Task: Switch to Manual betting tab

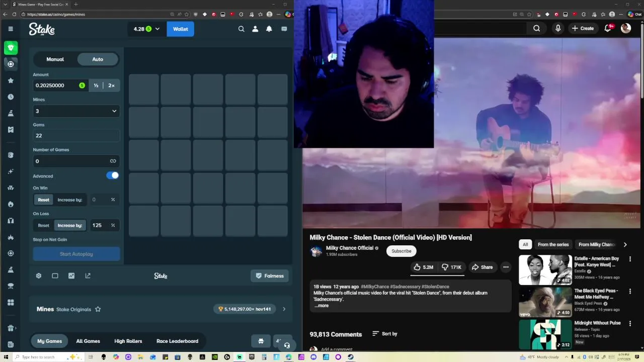Action: click(55, 59)
